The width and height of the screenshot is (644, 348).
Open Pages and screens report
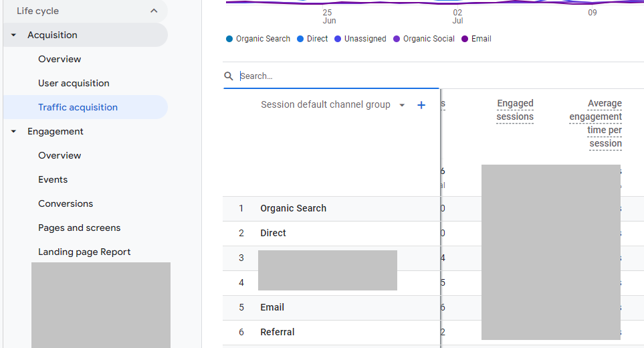coord(79,228)
